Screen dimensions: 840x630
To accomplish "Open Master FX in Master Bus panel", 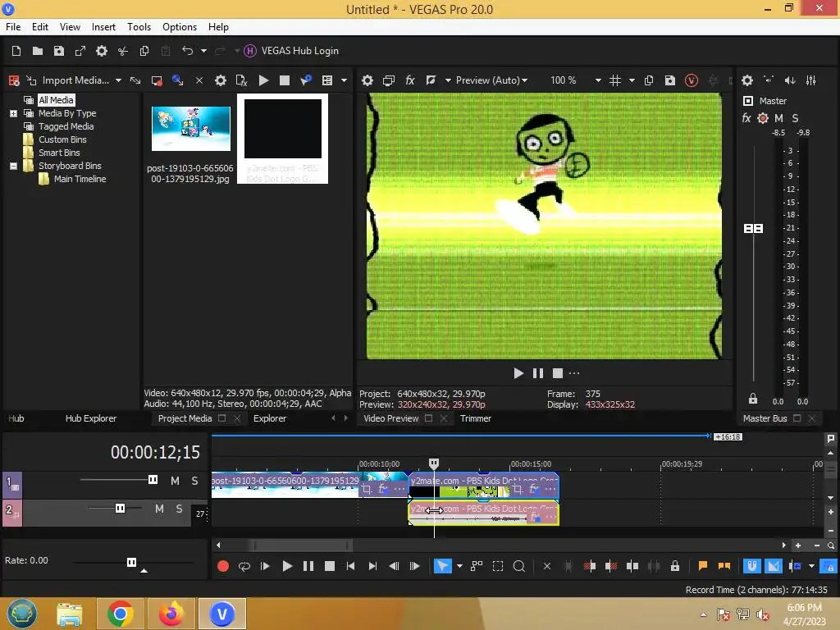I will (746, 118).
